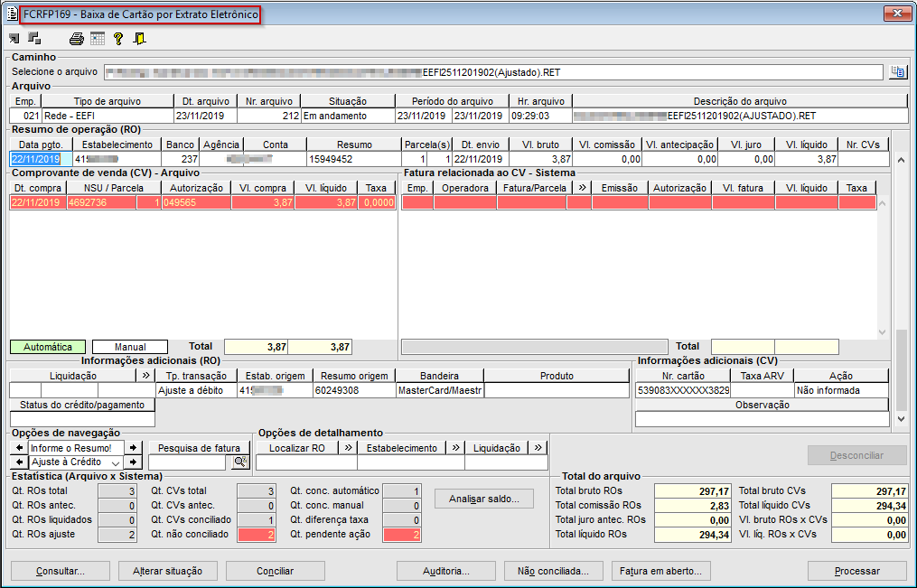Click Resumo cell 15949452
Screen dimensions: 917x588
pyautogui.click(x=354, y=159)
